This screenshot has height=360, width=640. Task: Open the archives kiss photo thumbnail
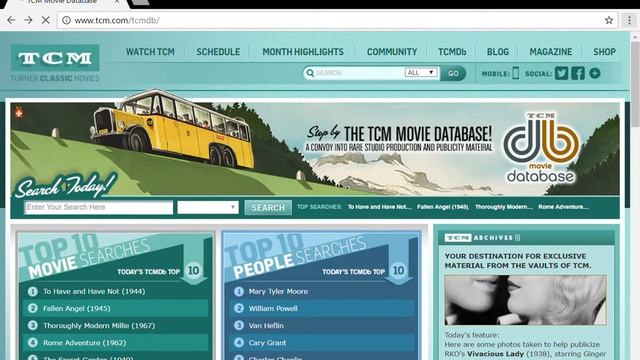[x=525, y=300]
